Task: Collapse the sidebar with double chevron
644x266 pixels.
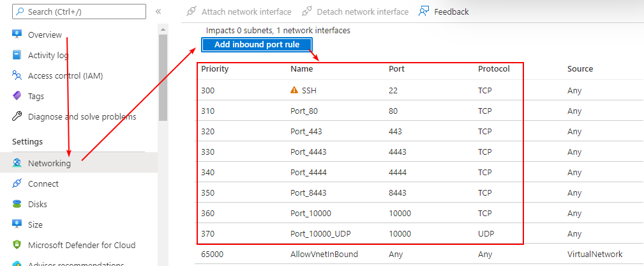Action: tap(158, 12)
